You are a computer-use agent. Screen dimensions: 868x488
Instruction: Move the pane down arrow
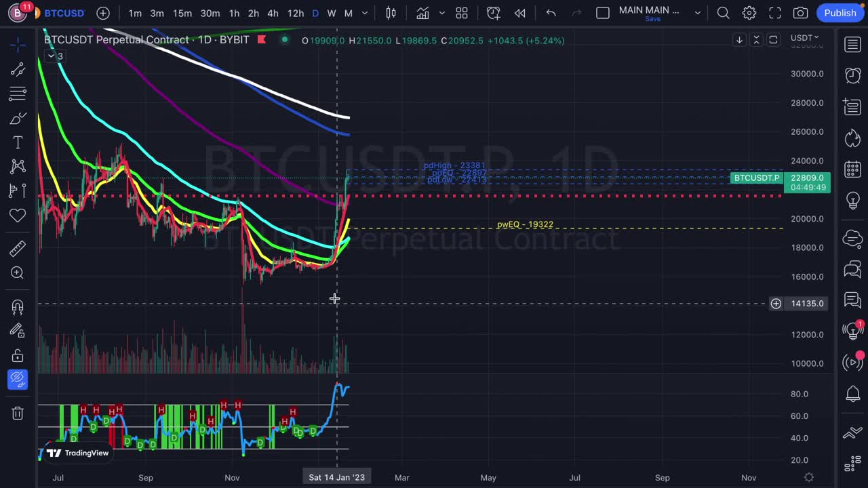tap(739, 40)
